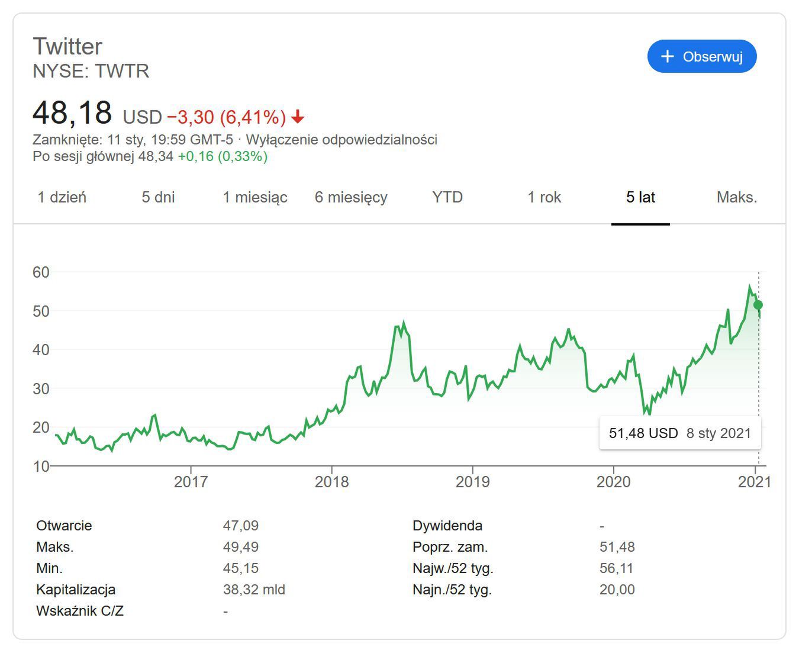This screenshot has height=650, width=812.
Task: Click the active '5 lat' tab
Action: (640, 198)
